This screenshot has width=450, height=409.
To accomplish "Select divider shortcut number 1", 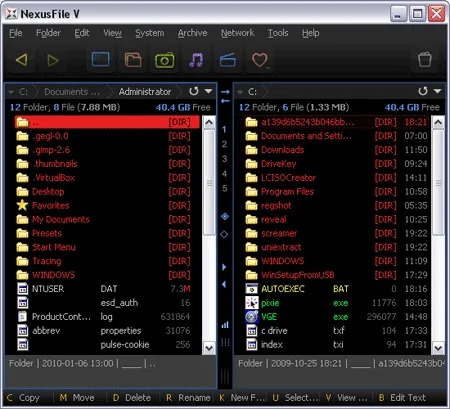I will [224, 129].
